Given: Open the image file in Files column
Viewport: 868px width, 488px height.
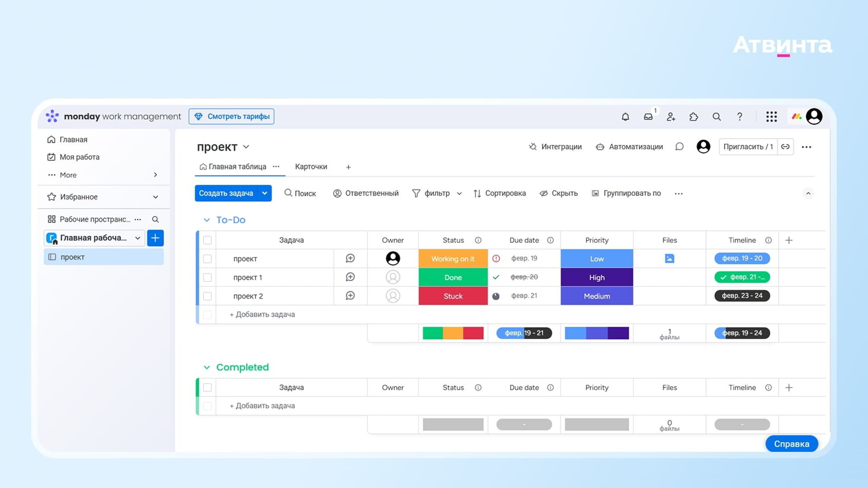Looking at the screenshot, I should (670, 258).
